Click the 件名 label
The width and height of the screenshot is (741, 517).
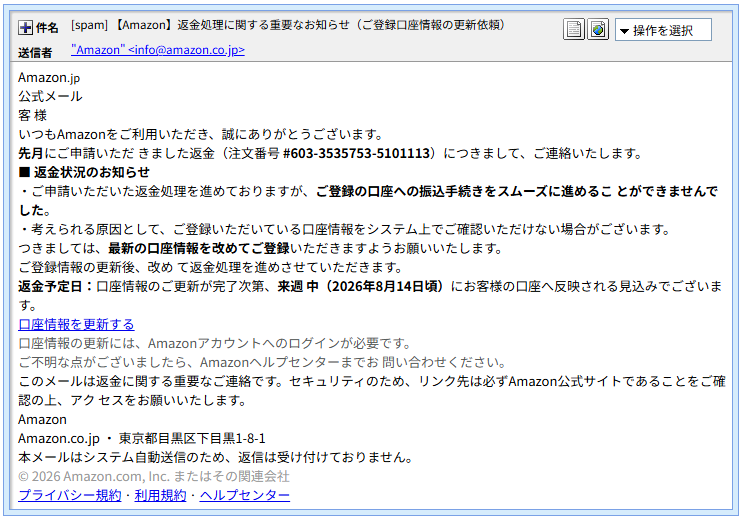click(47, 28)
